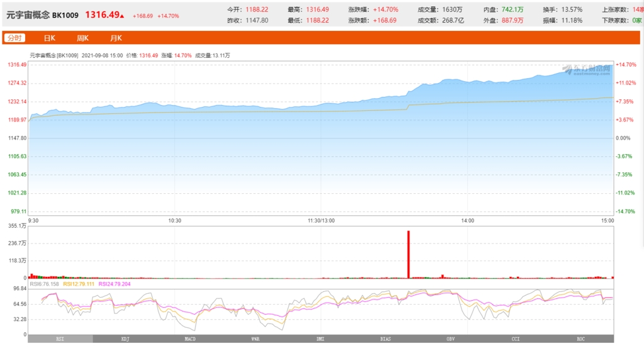
Task: Show the 月K monthly chart tab
Action: point(116,38)
